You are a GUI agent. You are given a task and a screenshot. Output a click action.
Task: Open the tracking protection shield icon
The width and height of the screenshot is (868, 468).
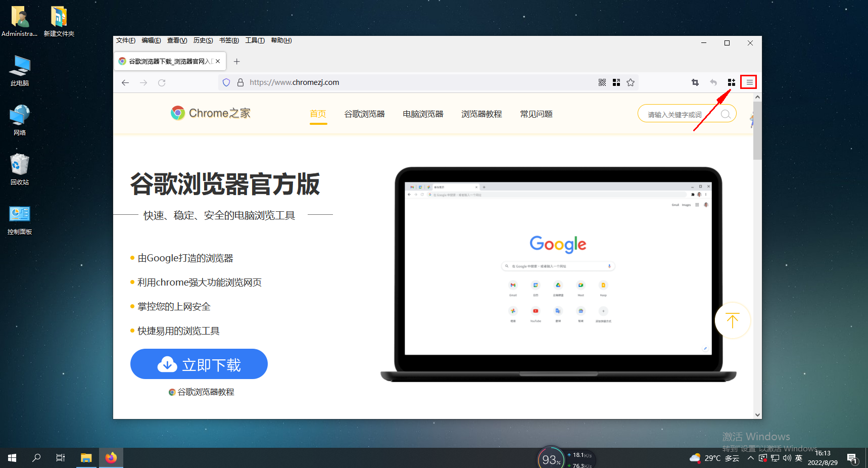226,82
